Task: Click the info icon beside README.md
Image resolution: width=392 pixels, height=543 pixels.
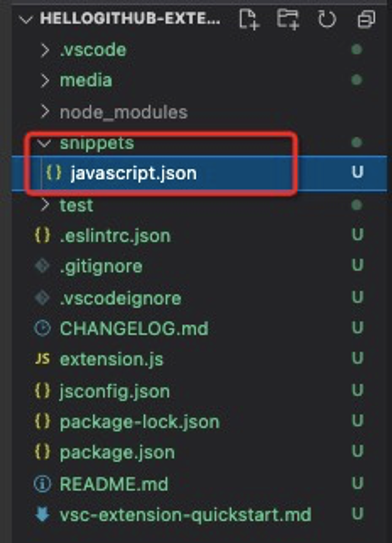Action: pos(42,484)
